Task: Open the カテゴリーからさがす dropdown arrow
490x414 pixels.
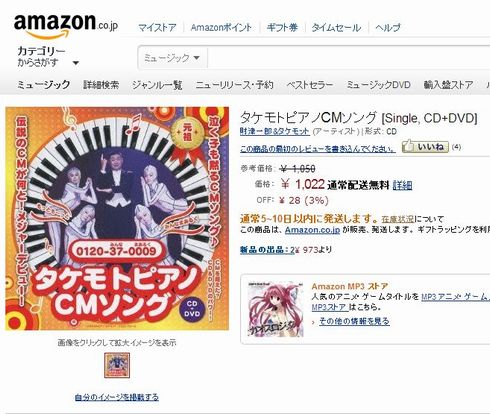Action: point(76,63)
